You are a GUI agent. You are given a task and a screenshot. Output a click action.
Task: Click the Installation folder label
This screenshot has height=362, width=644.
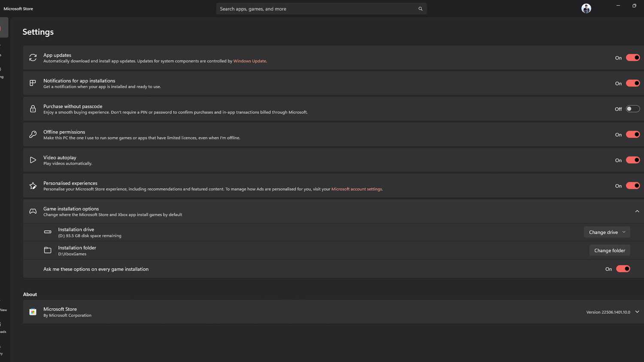(x=77, y=247)
